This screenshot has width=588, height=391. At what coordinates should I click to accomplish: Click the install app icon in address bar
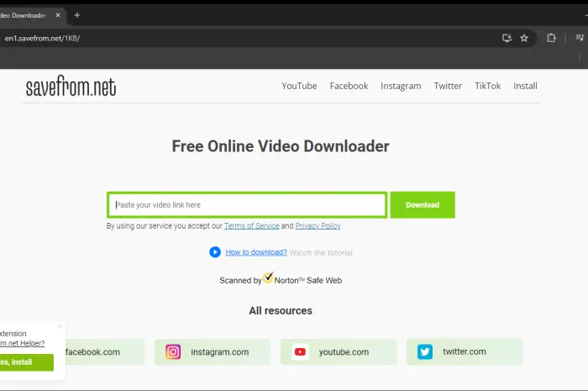pos(507,38)
